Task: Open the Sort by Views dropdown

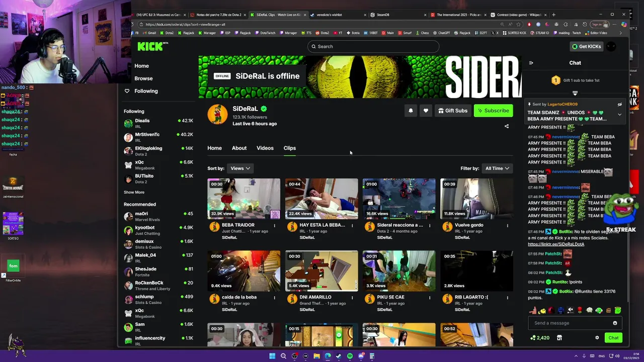Action: [x=240, y=168]
